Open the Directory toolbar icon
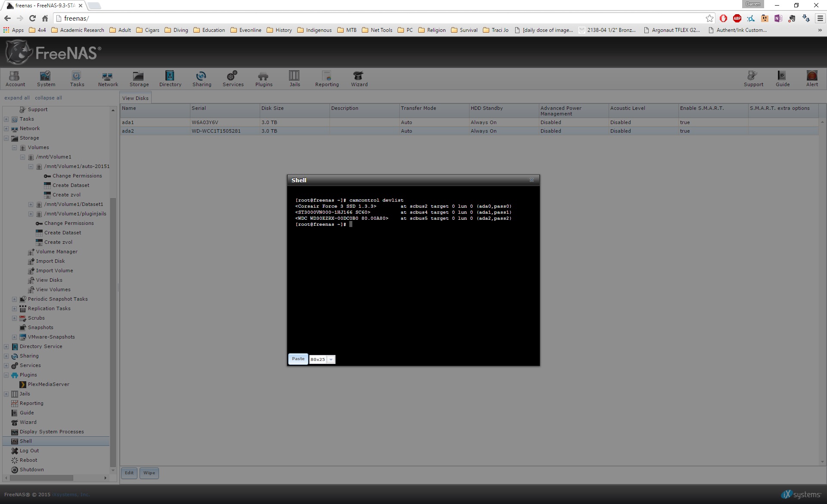This screenshot has height=504, width=827. (170, 79)
